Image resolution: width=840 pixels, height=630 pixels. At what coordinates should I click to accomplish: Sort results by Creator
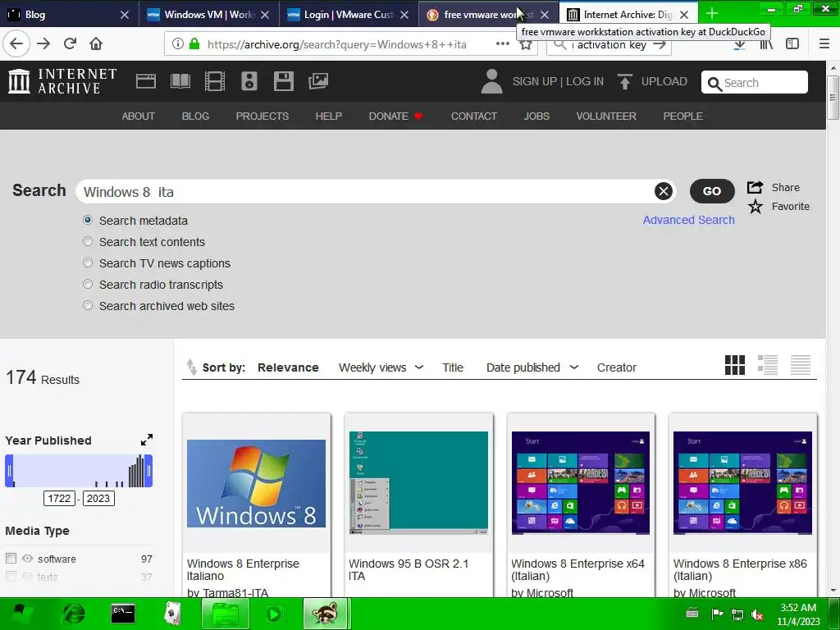pyautogui.click(x=617, y=367)
